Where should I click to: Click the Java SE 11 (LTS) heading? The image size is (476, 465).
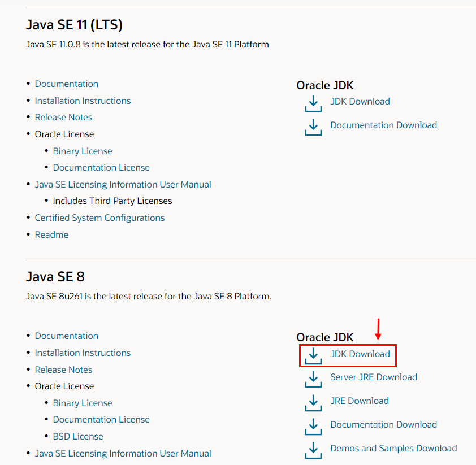(75, 25)
